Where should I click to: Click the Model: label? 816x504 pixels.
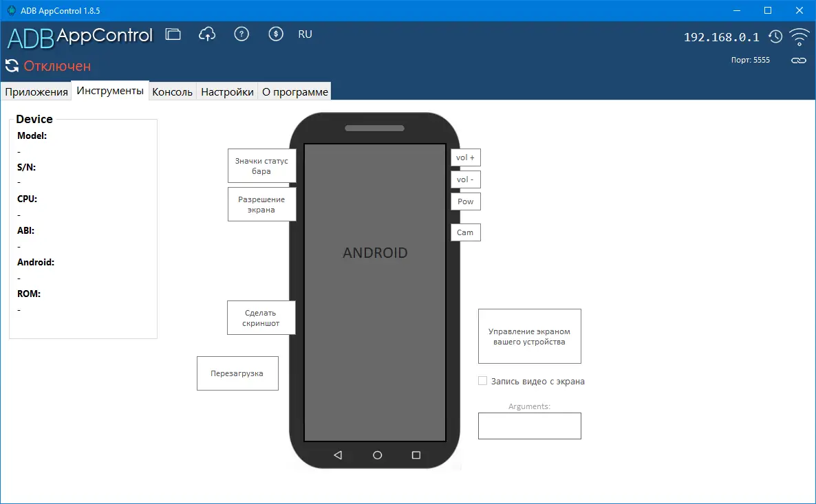[x=32, y=135]
